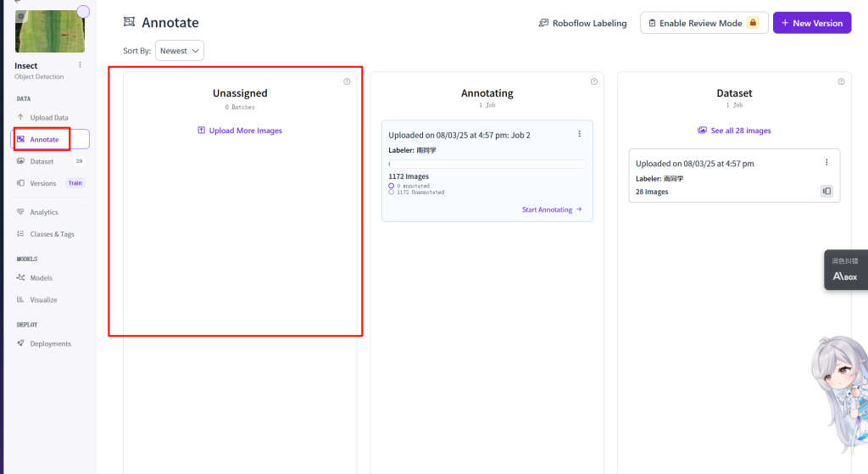The height and width of the screenshot is (474, 868).
Task: Enable Review Mode button
Action: click(704, 23)
